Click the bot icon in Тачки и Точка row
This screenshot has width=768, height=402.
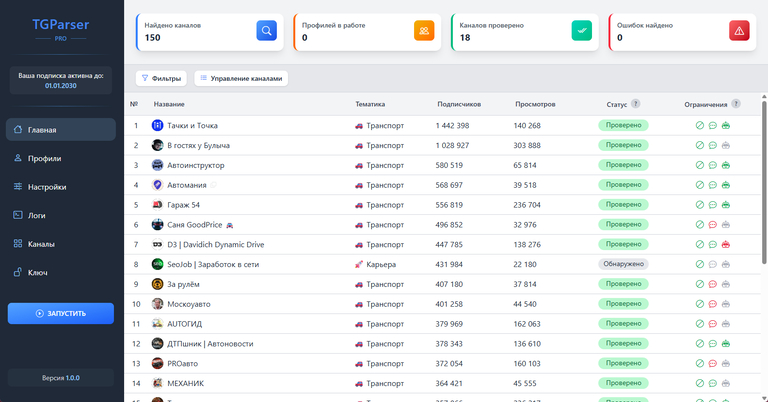(x=726, y=125)
